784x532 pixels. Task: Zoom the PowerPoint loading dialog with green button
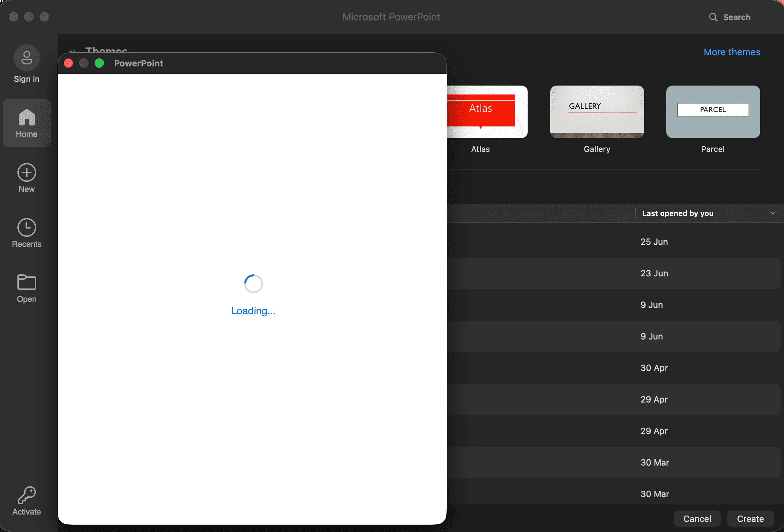pos(99,63)
